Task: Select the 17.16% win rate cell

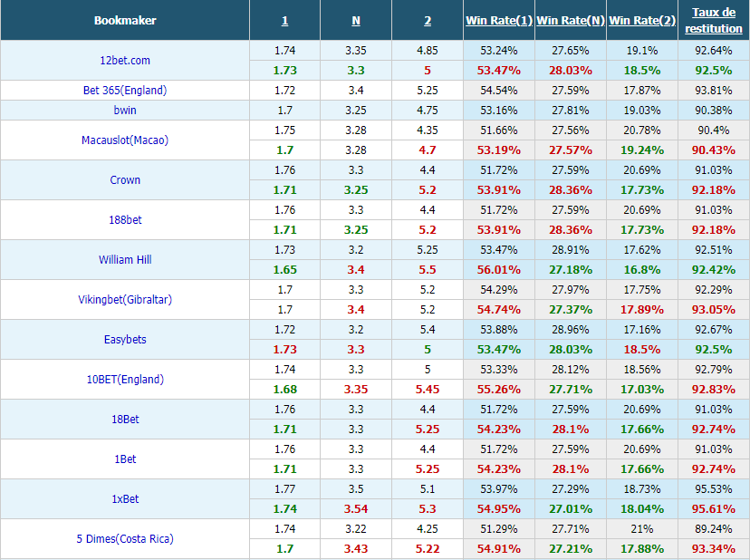Action: pos(642,329)
